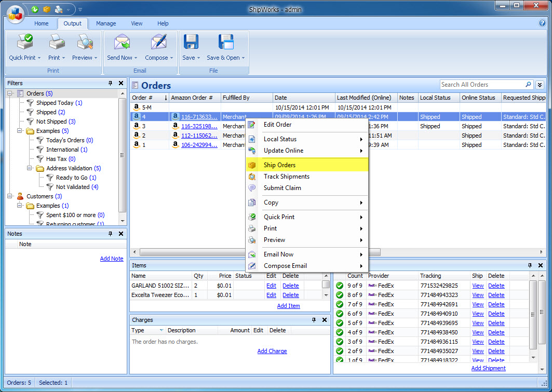This screenshot has width=552, height=392.
Task: Click the Save & Open icon
Action: [226, 42]
